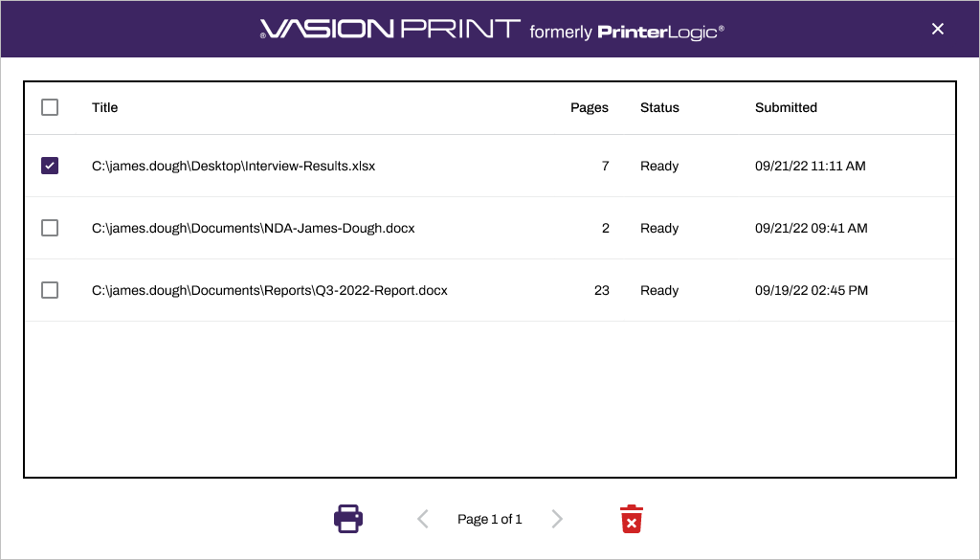Print the selected jobs with printer icon
Screen dimensions: 980x560
tap(348, 519)
